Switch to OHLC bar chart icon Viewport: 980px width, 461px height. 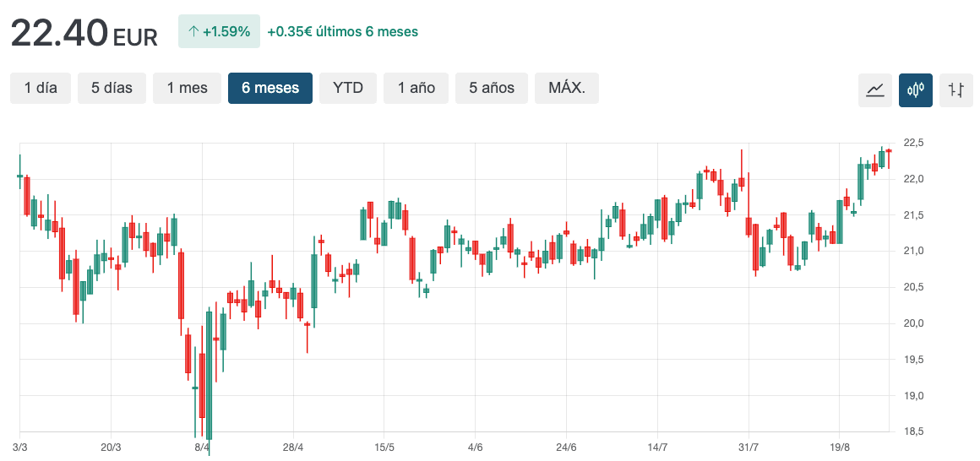point(956,89)
